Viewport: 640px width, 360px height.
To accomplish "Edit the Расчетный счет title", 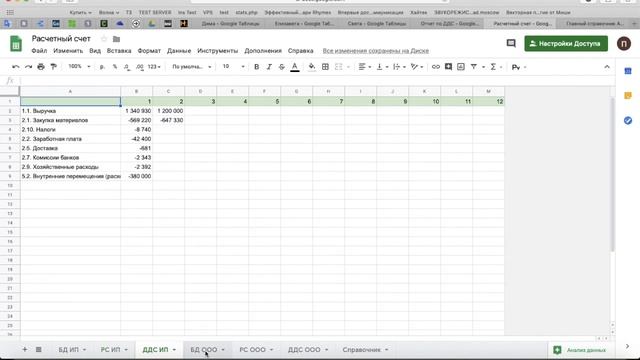I will (x=61, y=39).
